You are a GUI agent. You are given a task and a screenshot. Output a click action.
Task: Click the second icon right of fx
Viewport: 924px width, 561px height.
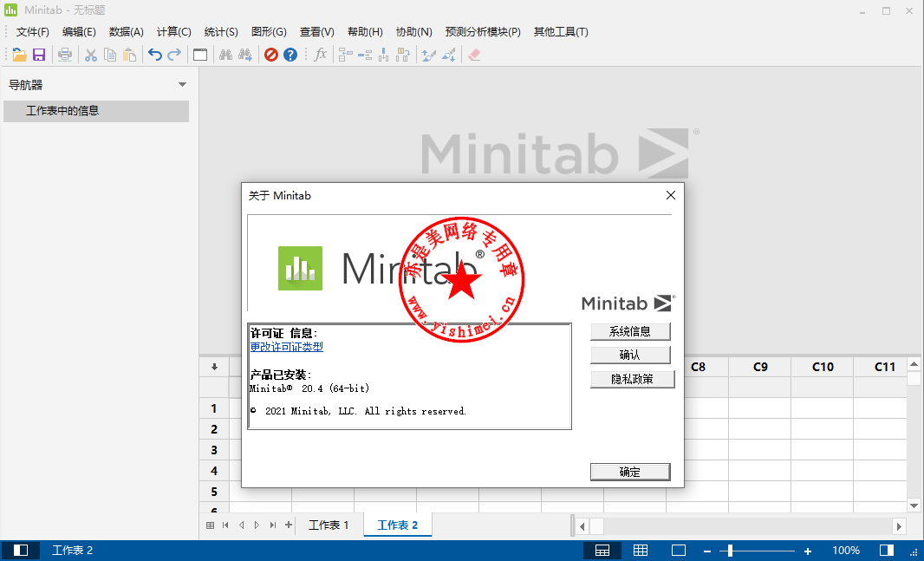pyautogui.click(x=365, y=55)
